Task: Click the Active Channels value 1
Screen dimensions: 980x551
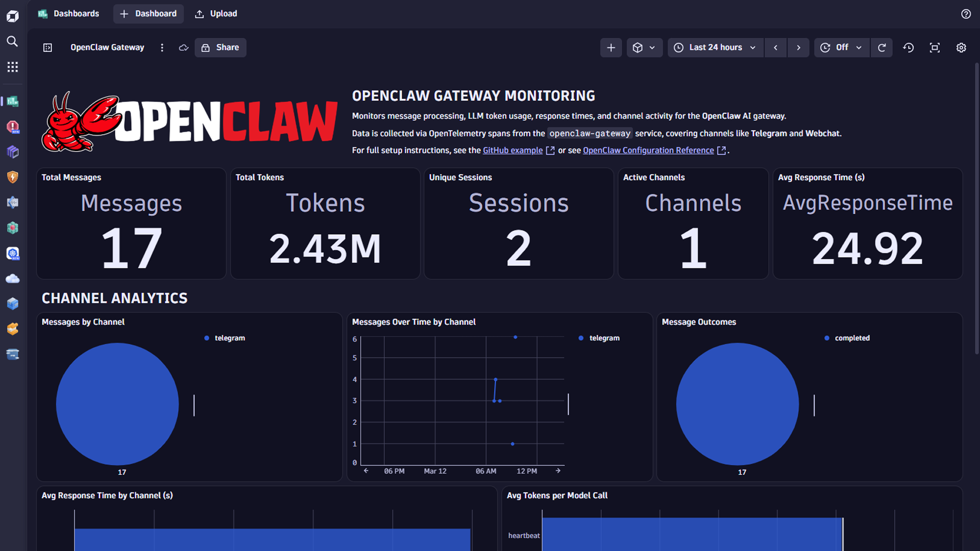Action: (693, 248)
